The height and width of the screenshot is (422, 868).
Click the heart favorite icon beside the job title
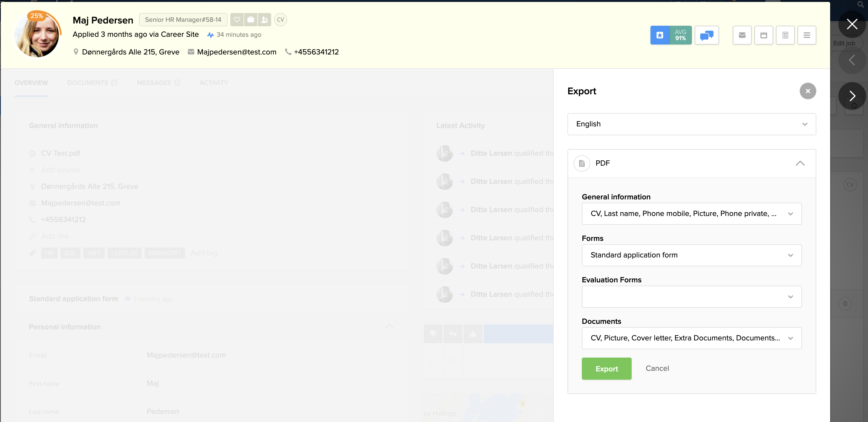click(237, 20)
